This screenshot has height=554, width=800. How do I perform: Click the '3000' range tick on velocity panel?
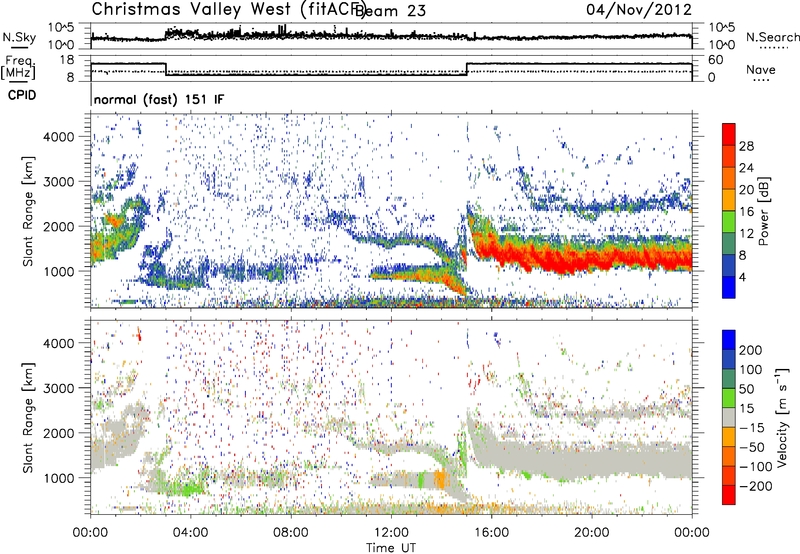(59, 388)
